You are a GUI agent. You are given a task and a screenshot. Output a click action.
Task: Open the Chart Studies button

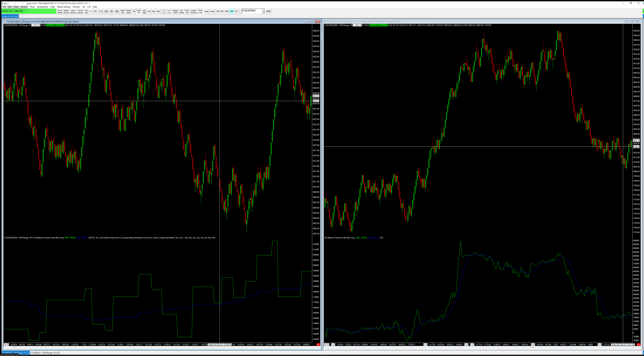click(x=128, y=11)
